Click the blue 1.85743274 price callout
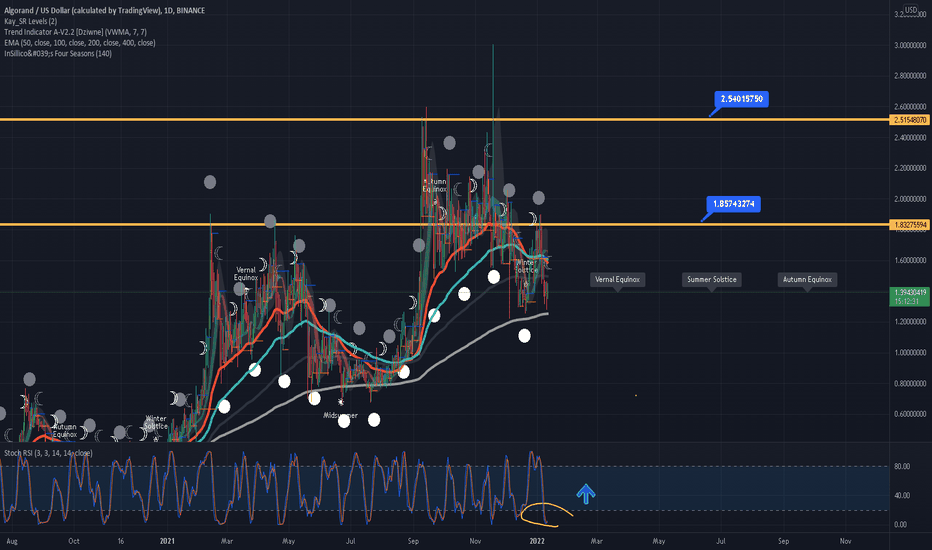 pos(733,204)
